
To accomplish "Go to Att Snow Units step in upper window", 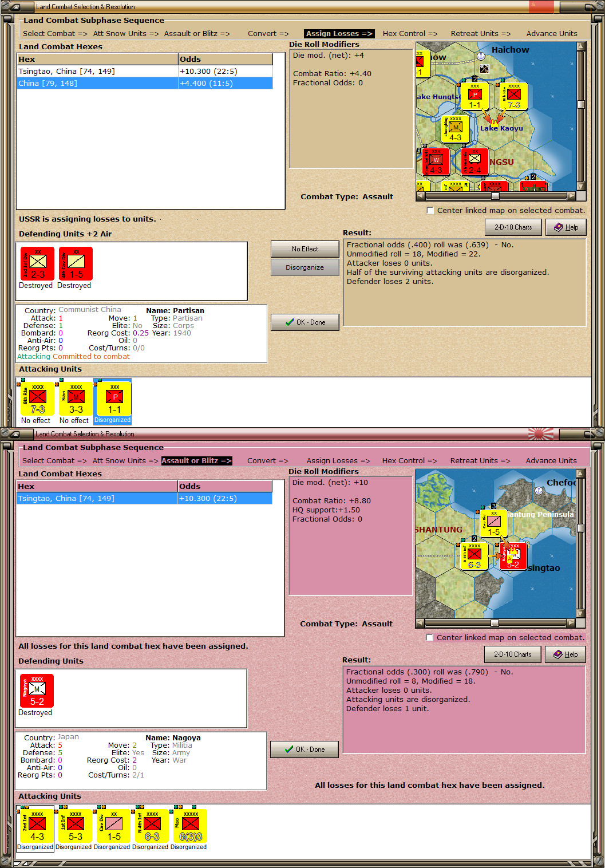I will (126, 34).
